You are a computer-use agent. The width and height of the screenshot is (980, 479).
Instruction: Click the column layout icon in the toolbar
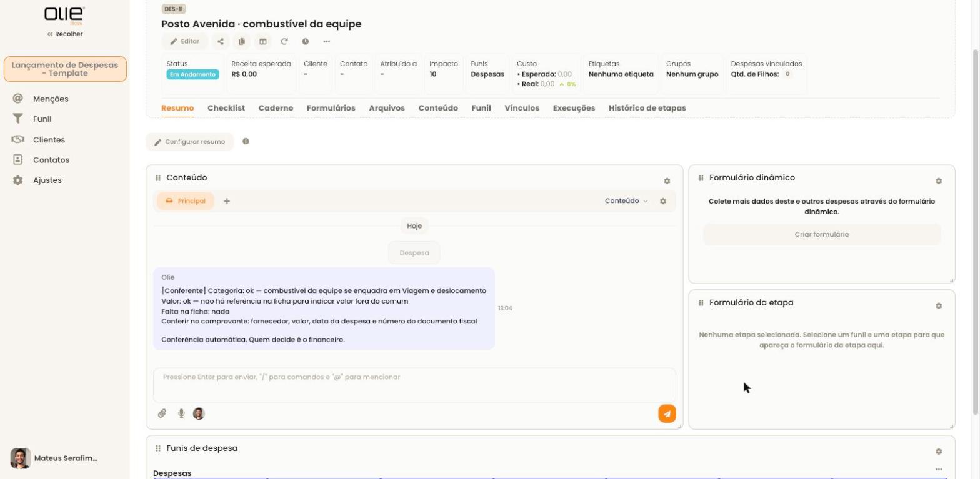coord(263,42)
